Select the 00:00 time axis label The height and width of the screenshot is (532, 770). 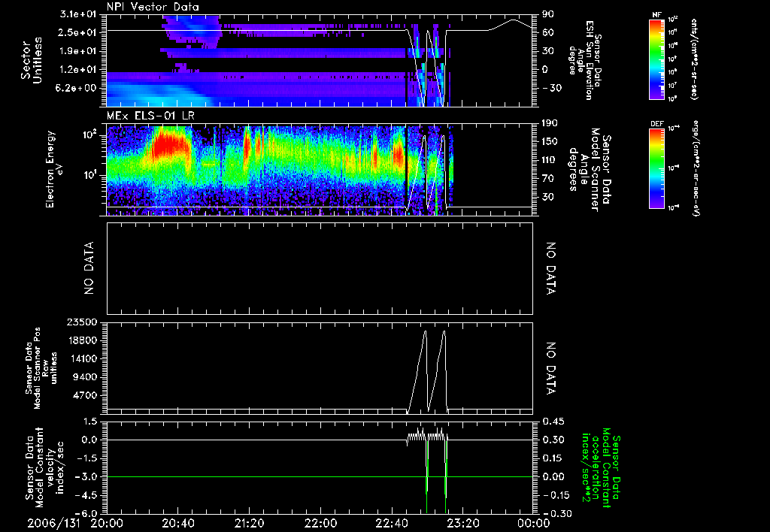533,522
